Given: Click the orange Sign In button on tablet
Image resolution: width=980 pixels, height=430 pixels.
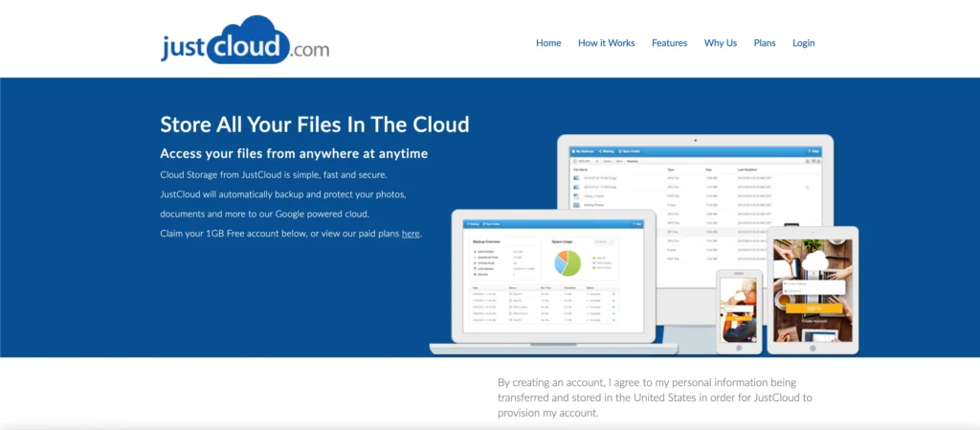Looking at the screenshot, I should [x=813, y=308].
